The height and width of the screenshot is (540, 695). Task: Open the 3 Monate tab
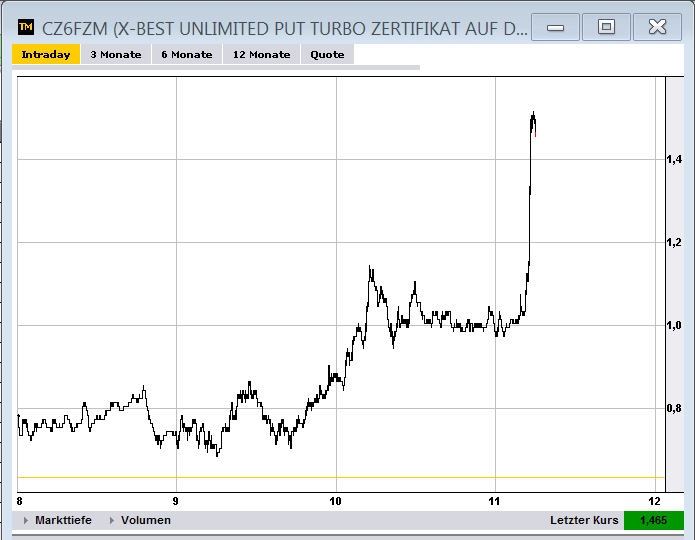(x=116, y=55)
